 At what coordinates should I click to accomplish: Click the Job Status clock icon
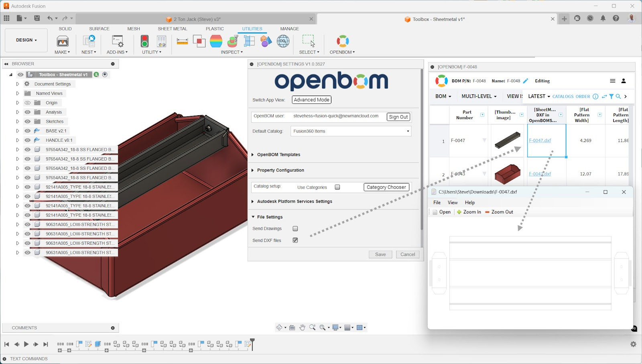tap(590, 18)
